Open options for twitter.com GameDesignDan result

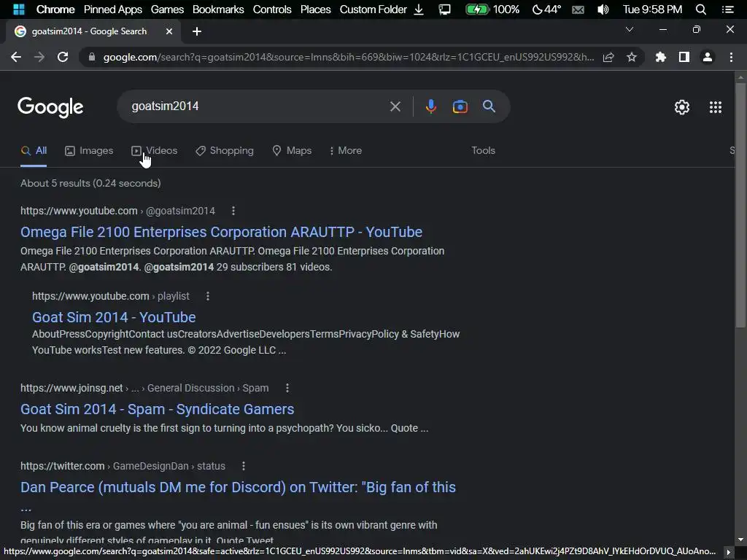click(244, 466)
